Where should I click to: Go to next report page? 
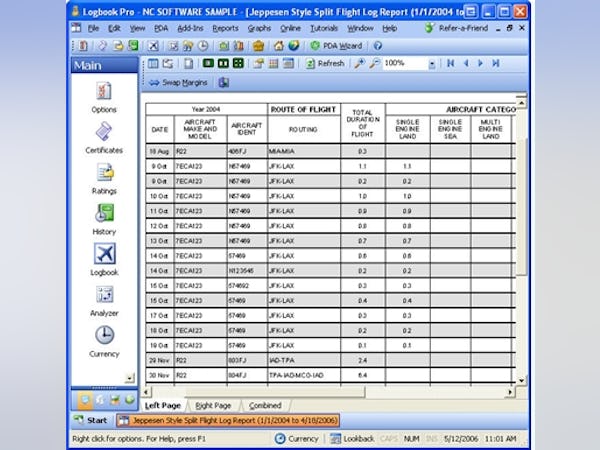[481, 63]
